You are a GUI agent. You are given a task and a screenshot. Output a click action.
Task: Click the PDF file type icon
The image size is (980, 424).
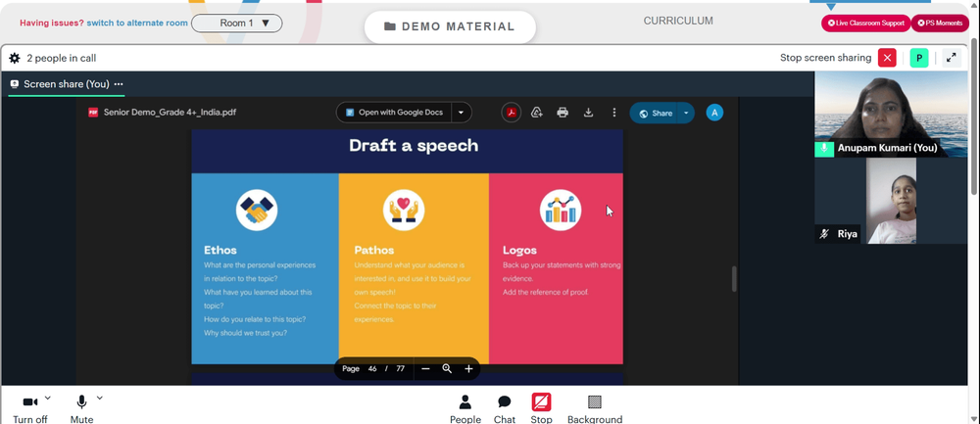click(93, 113)
